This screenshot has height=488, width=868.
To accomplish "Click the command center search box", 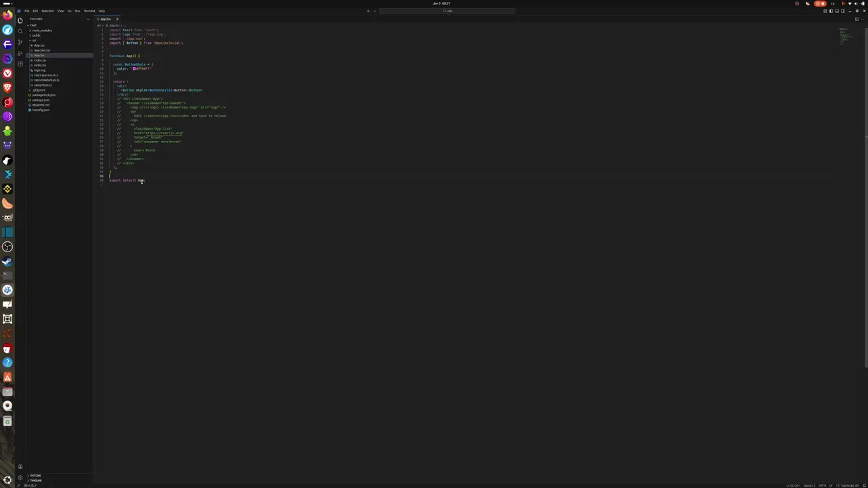I will pyautogui.click(x=448, y=11).
